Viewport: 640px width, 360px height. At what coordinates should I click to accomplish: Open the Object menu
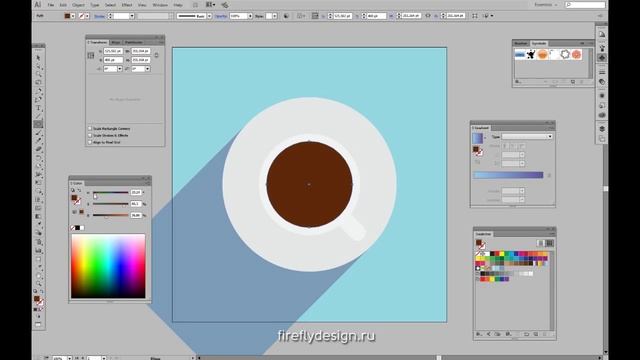78,5
